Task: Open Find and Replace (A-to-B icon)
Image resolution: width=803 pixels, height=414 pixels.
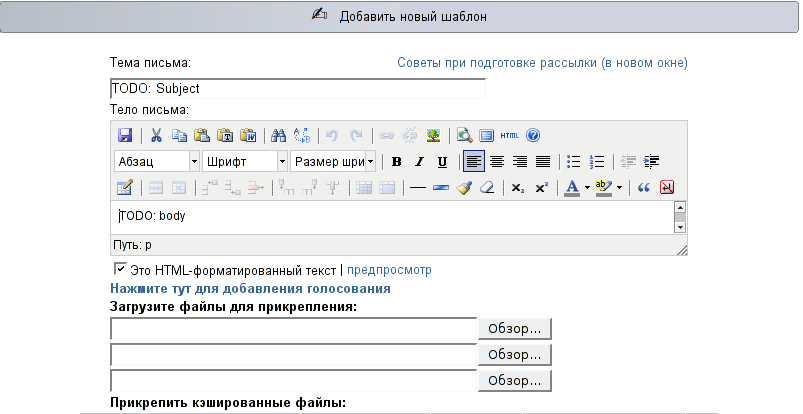Action: pos(302,135)
